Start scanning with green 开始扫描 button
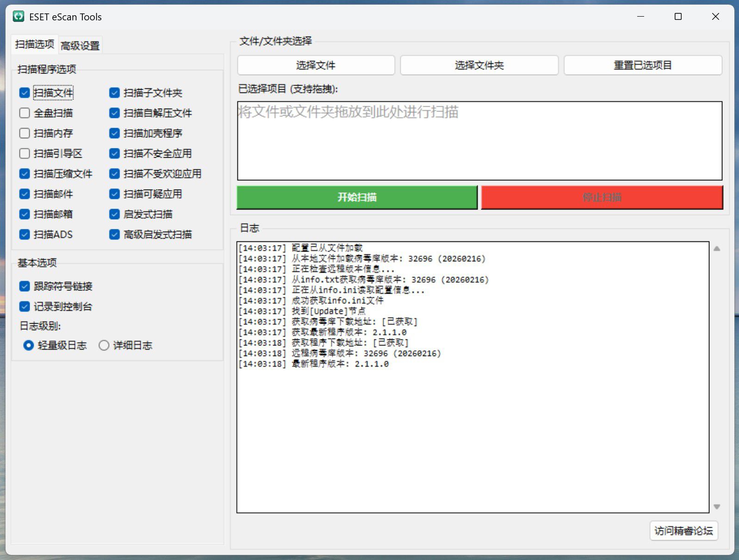 pyautogui.click(x=357, y=197)
